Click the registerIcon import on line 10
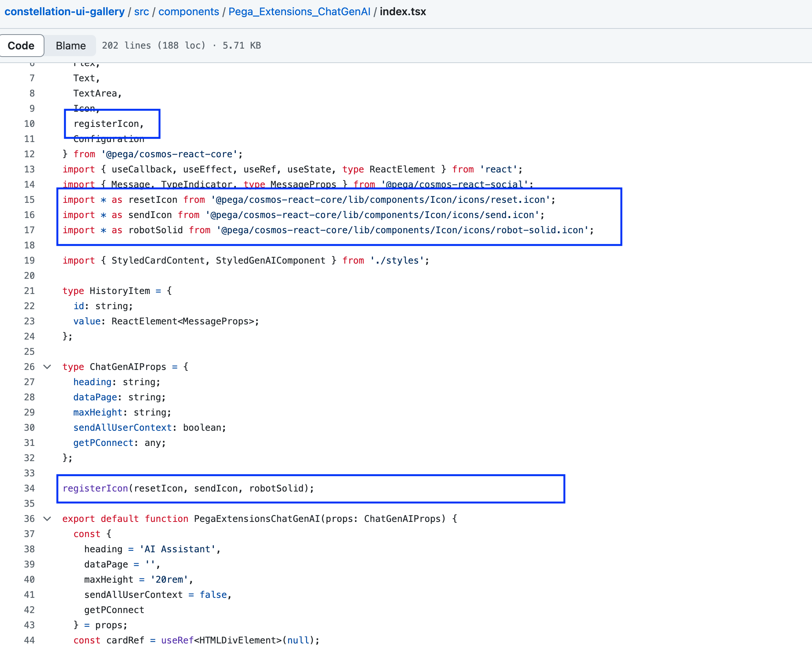 click(109, 124)
